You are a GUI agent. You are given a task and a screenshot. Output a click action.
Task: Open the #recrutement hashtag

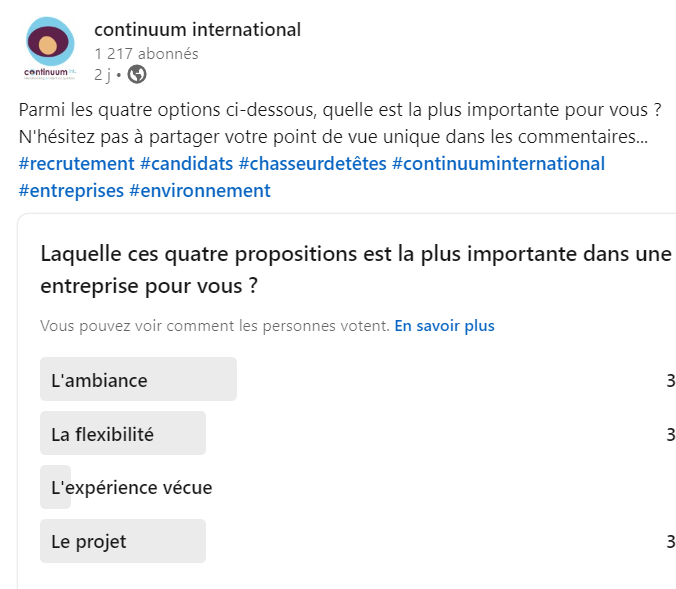[x=76, y=164]
